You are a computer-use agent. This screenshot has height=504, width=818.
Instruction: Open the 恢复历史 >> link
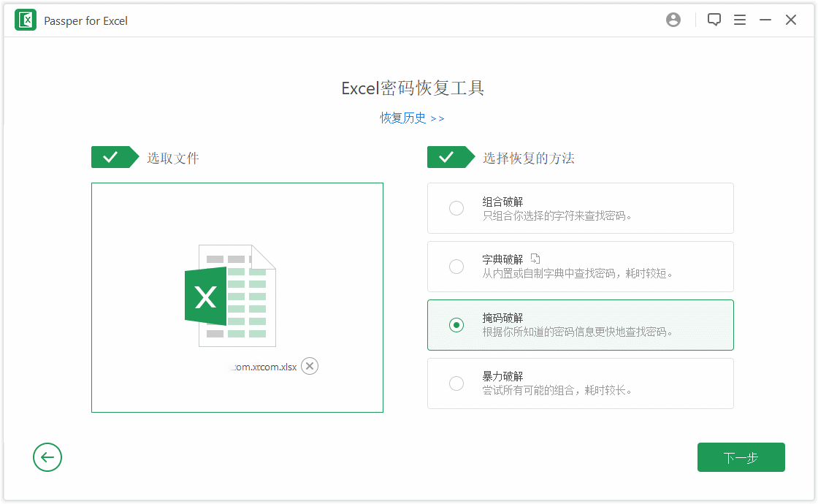pos(412,118)
